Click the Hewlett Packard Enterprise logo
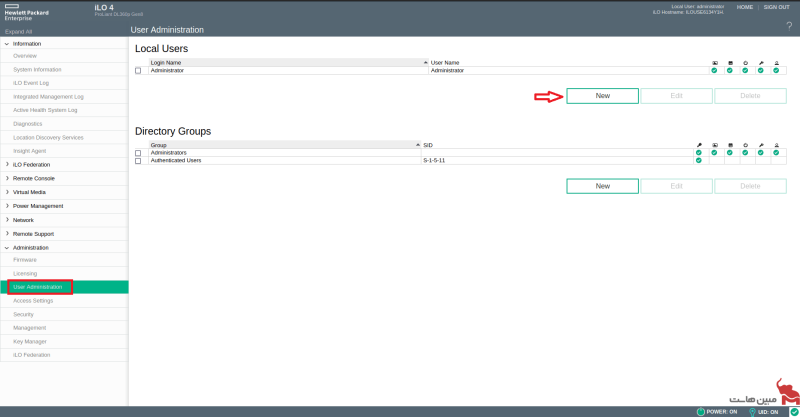The image size is (800, 417). [x=27, y=12]
